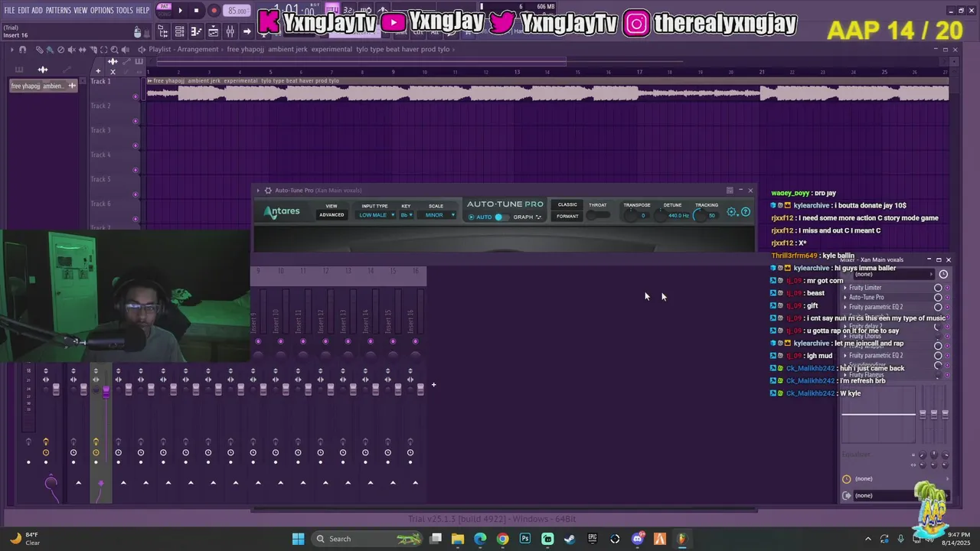Click the Track 2 label
Screen dimensions: 980x551
(100, 106)
